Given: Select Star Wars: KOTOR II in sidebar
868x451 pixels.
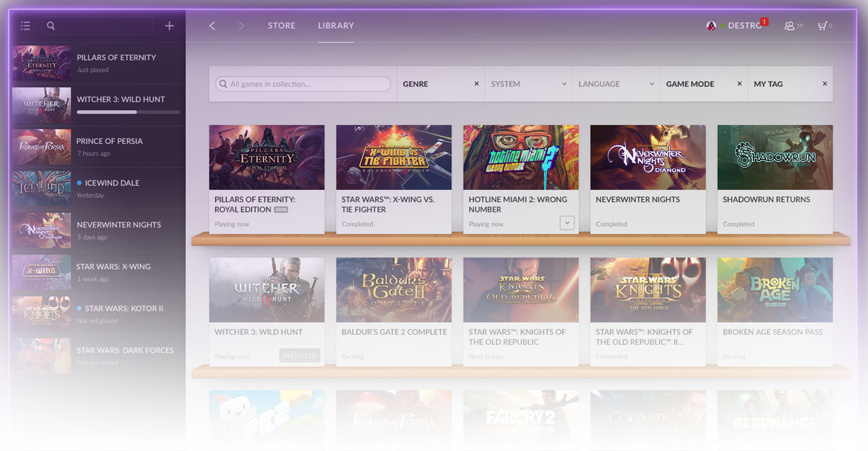Looking at the screenshot, I should [x=99, y=314].
